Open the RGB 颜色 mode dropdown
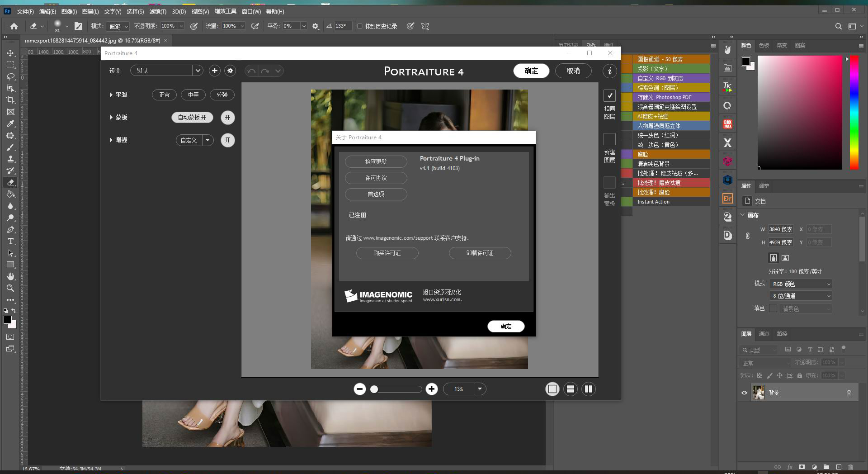Image resolution: width=868 pixels, height=474 pixels. [x=801, y=284]
